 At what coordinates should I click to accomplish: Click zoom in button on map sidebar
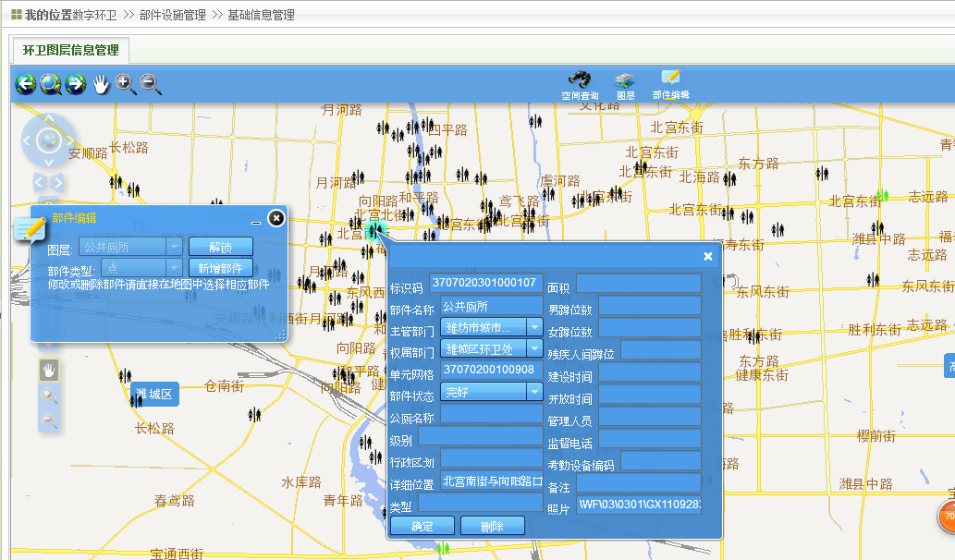(49, 396)
